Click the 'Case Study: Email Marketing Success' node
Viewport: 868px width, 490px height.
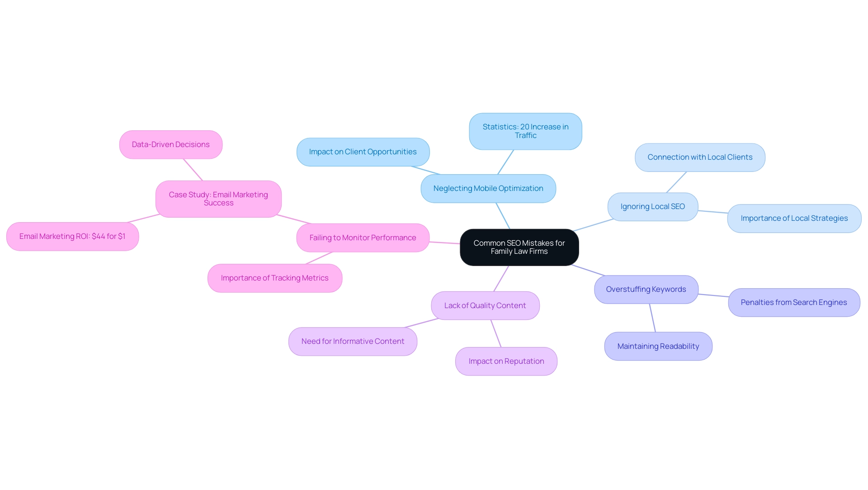[217, 198]
